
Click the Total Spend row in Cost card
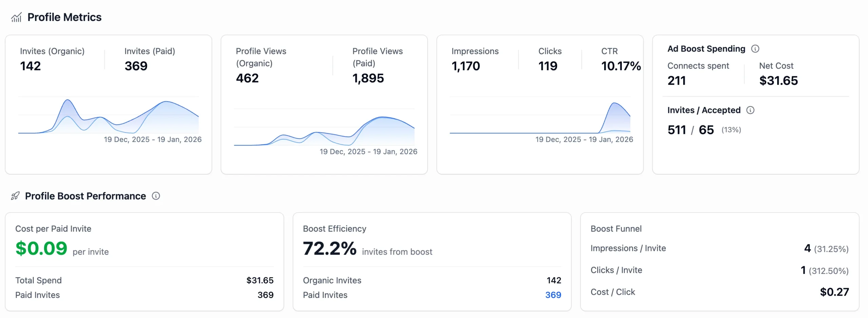pos(144,280)
